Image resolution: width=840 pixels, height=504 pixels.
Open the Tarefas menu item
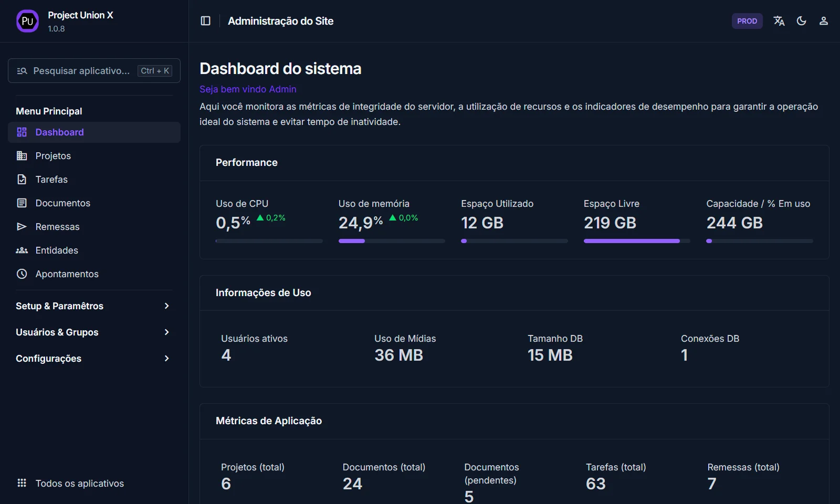51,180
